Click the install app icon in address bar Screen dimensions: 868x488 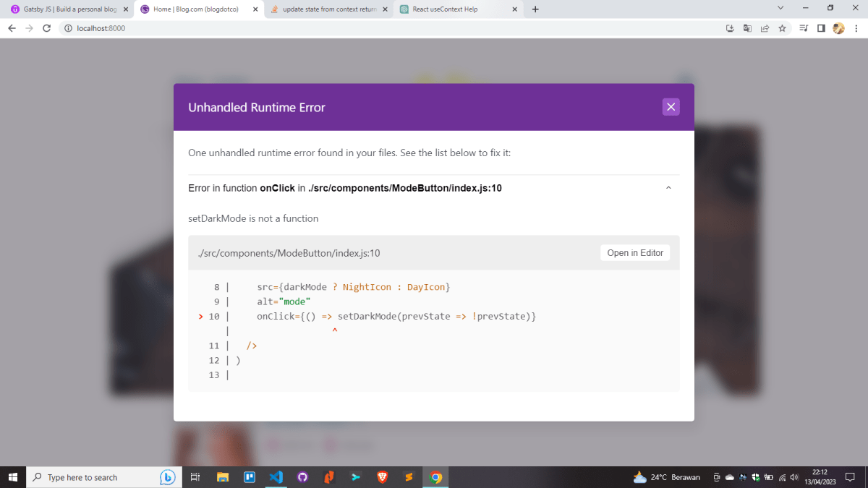pos(730,28)
